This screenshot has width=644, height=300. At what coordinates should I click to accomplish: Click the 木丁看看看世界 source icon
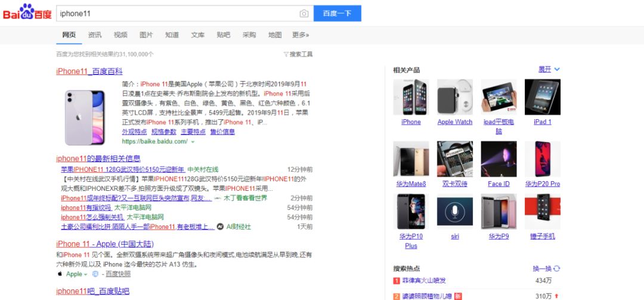[218, 198]
